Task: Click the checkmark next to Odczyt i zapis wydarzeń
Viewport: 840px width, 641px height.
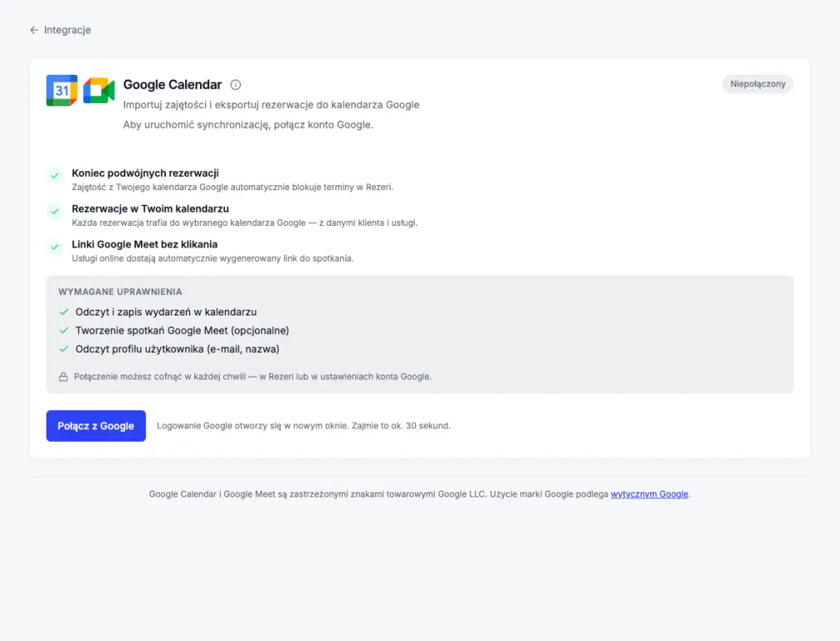Action: click(x=64, y=312)
